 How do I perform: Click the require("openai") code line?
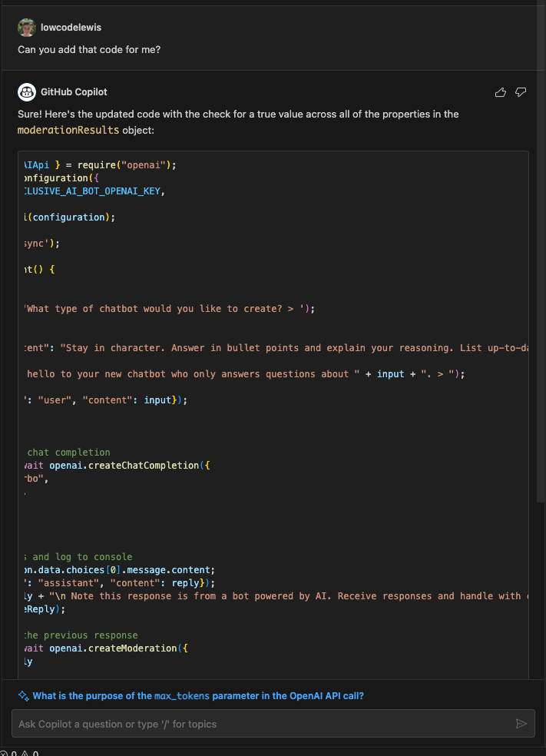coord(101,165)
